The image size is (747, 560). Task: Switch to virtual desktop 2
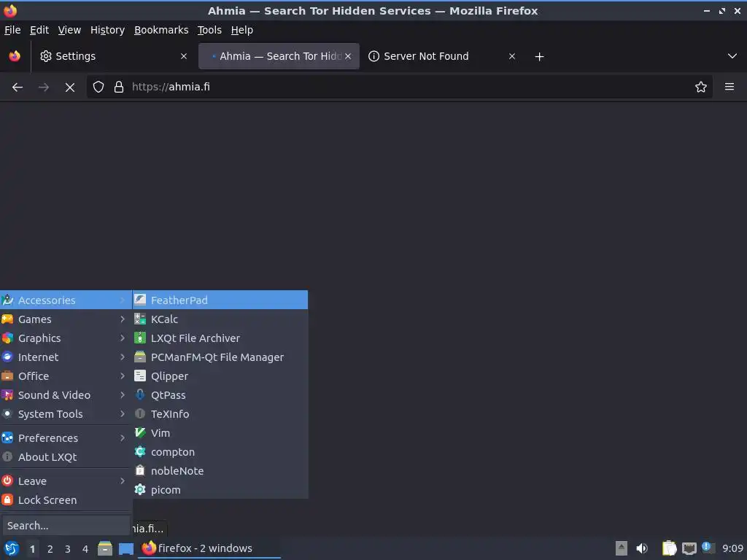click(x=50, y=549)
